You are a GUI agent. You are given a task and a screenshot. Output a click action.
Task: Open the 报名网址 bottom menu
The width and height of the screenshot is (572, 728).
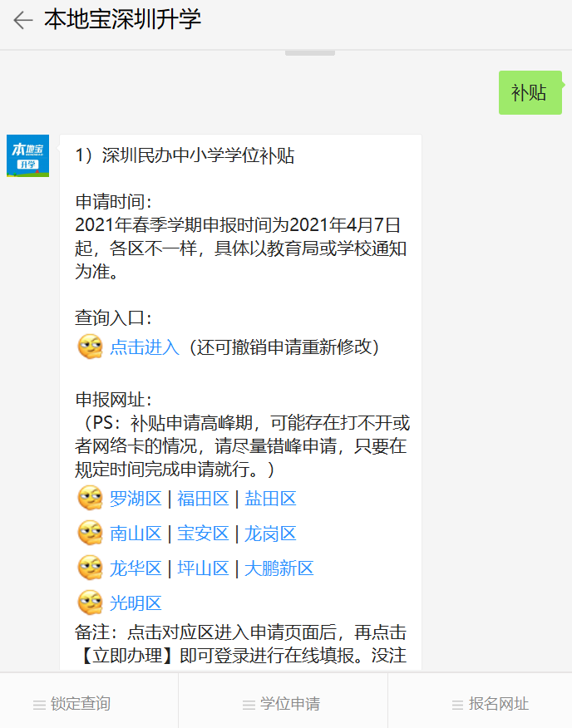(x=480, y=701)
